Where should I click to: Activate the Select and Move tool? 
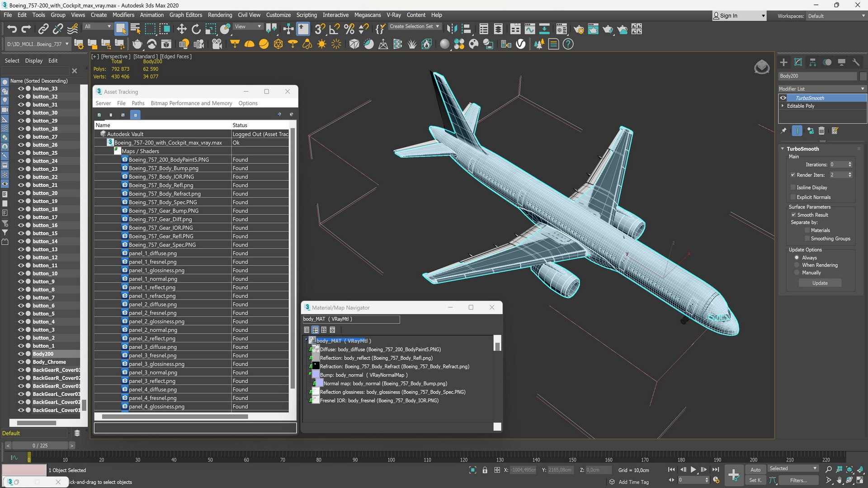point(181,29)
